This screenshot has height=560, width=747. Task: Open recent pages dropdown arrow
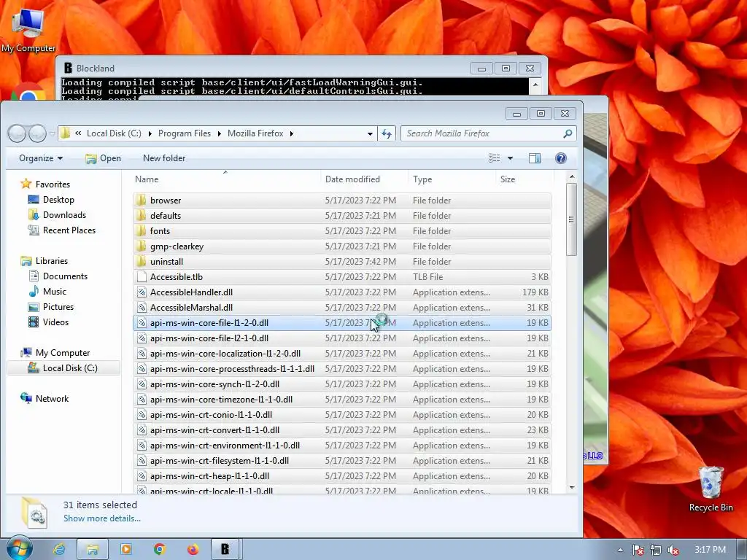[x=52, y=134]
